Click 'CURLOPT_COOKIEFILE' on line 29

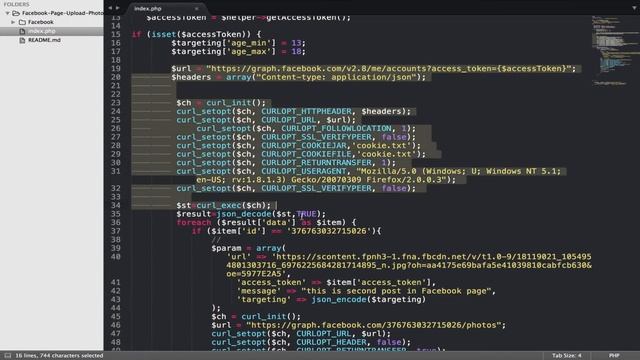click(306, 154)
